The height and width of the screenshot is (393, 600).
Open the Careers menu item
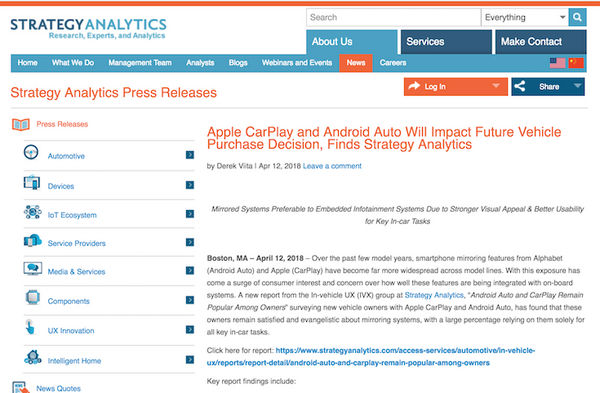point(393,63)
